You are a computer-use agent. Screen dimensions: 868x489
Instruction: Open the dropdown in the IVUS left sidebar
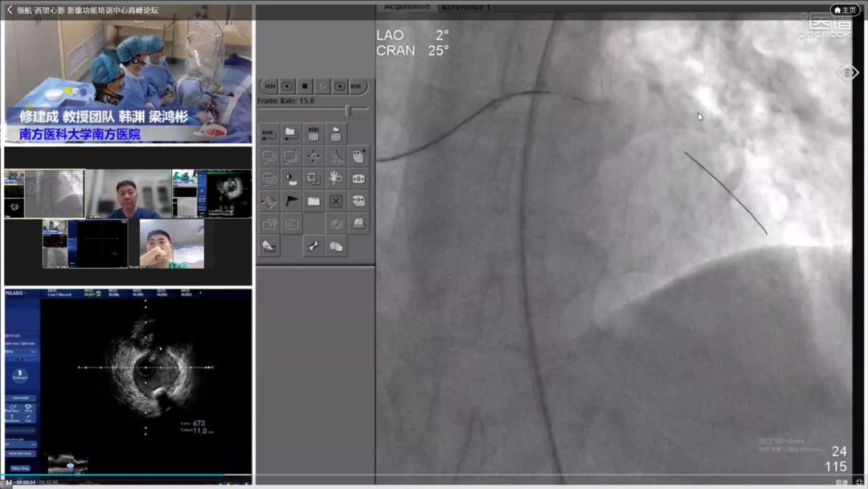[x=22, y=351]
